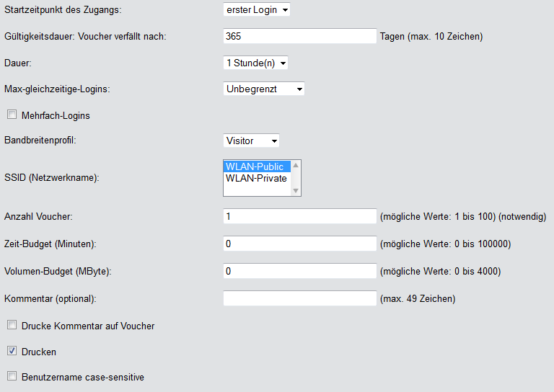Enable Drucke Kommentar auf Voucher checkbox

coord(12,325)
